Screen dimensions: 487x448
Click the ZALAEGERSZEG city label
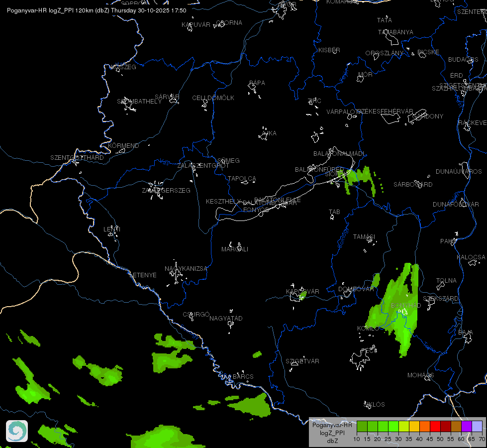click(x=166, y=191)
